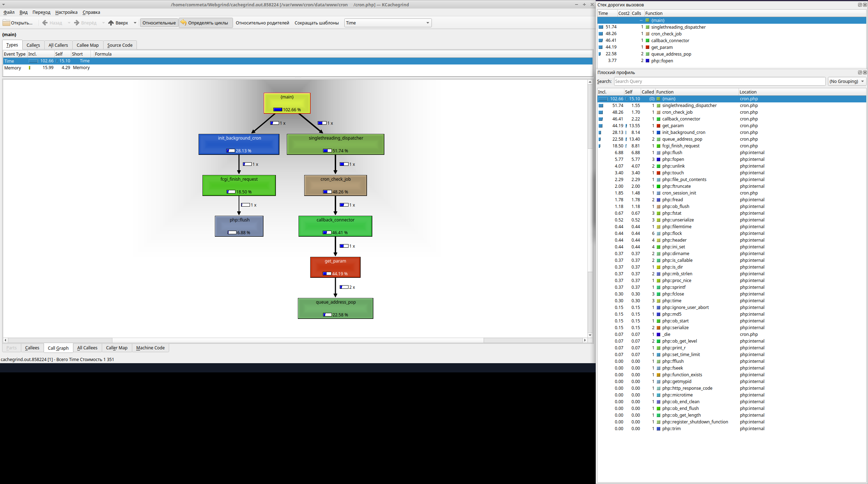Image resolution: width=868 pixels, height=484 pixels.
Task: Float the Стек дорогих вызовов panel
Action: (x=860, y=5)
